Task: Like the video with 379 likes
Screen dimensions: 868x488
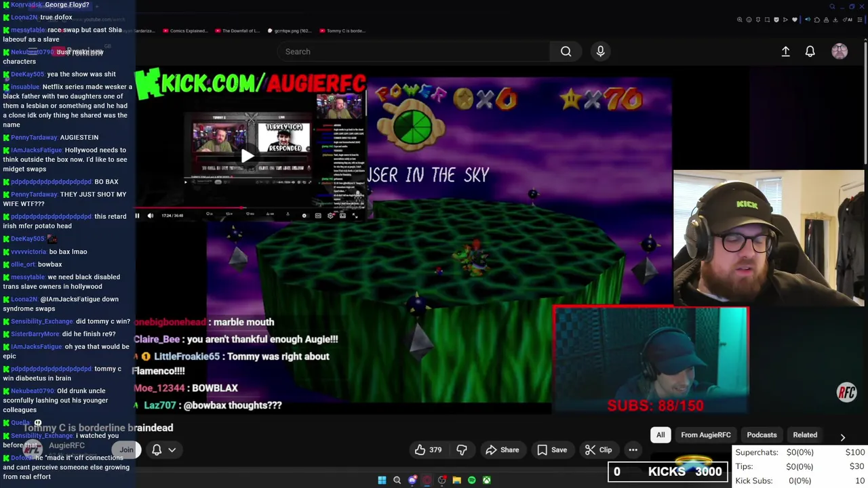Action: (x=428, y=450)
